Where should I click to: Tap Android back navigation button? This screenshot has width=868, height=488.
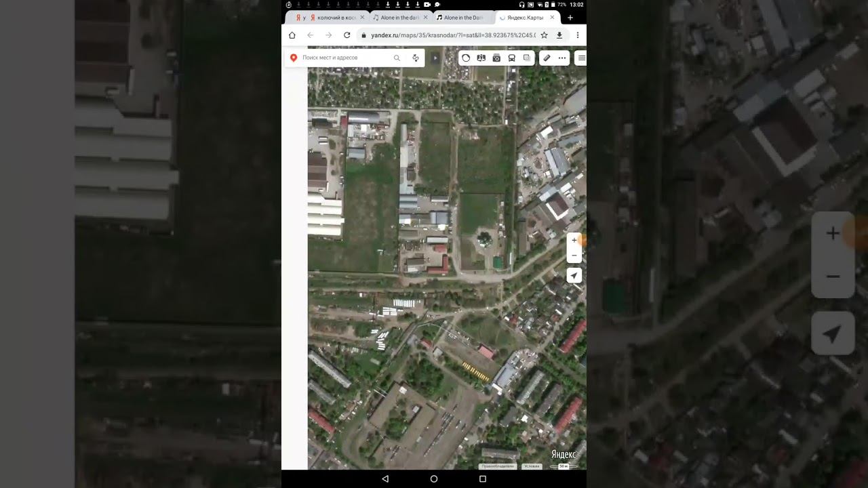click(385, 479)
